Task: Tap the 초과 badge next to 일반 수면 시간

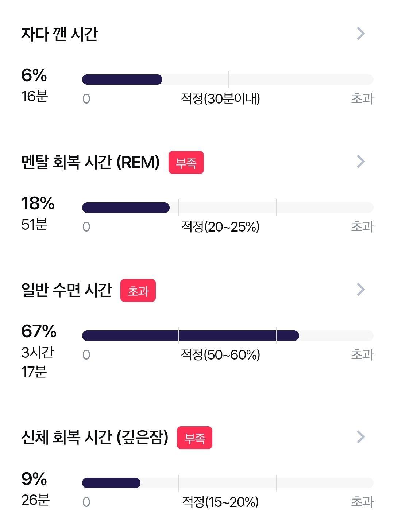Action: pyautogui.click(x=138, y=291)
